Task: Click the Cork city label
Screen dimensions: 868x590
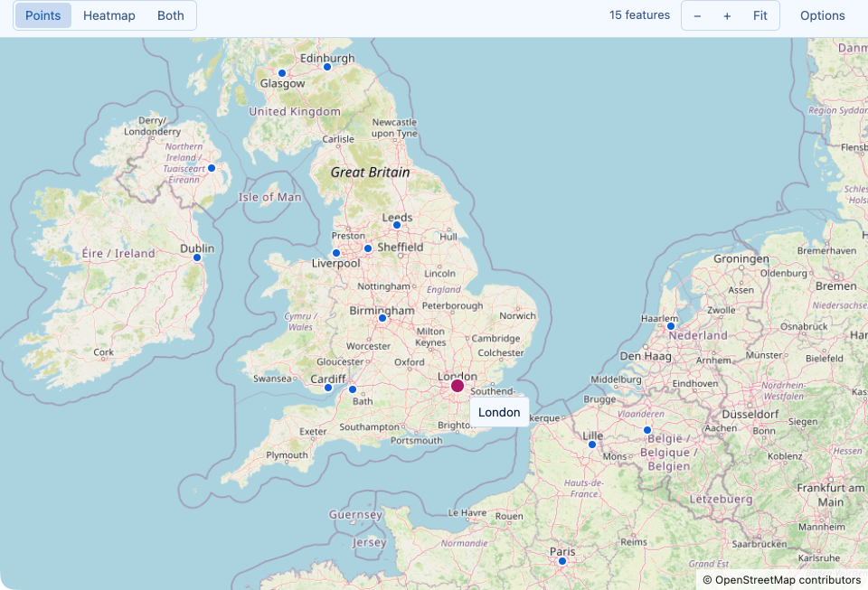Action: 103,351
